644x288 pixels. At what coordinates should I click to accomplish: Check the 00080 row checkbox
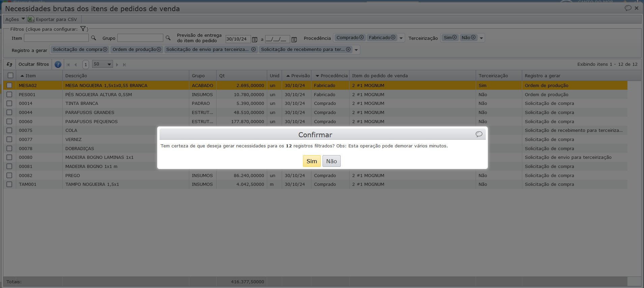tap(9, 157)
